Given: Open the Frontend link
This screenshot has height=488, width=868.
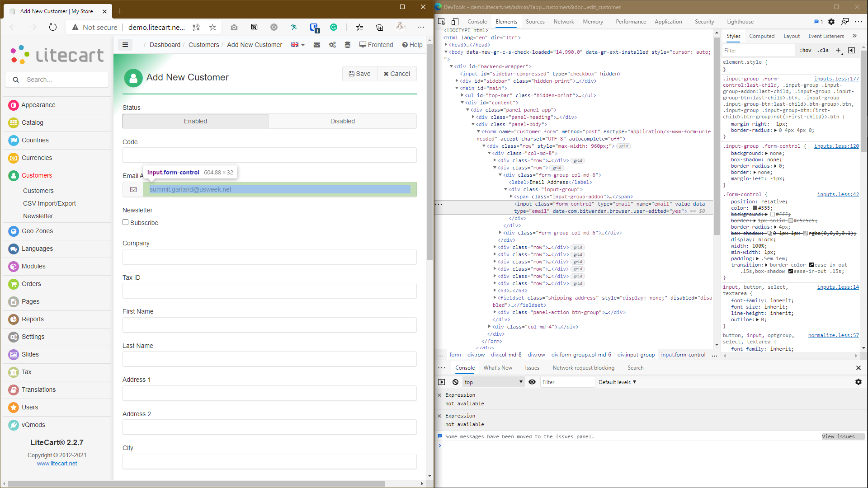Looking at the screenshot, I should pyautogui.click(x=376, y=45).
